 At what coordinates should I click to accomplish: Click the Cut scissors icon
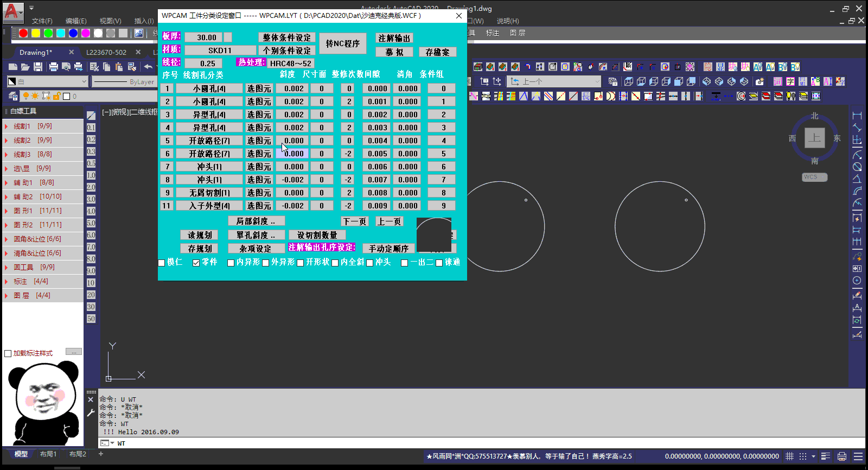pyautogui.click(x=94, y=67)
